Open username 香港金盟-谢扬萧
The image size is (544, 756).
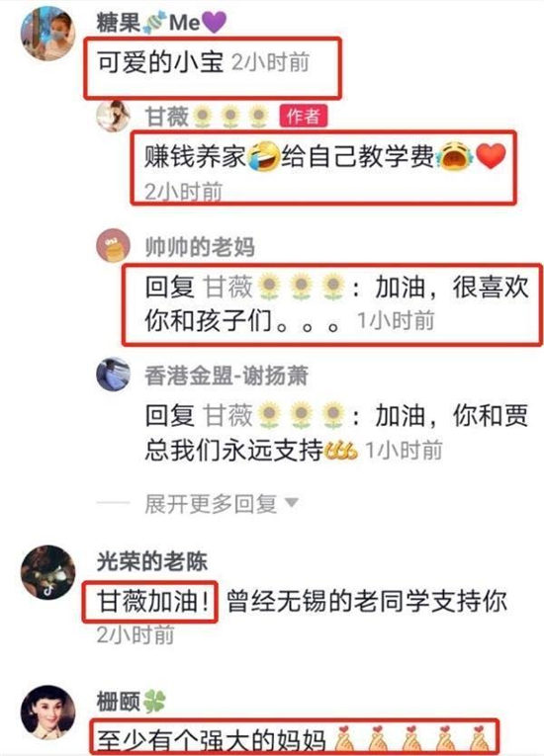[x=227, y=376]
